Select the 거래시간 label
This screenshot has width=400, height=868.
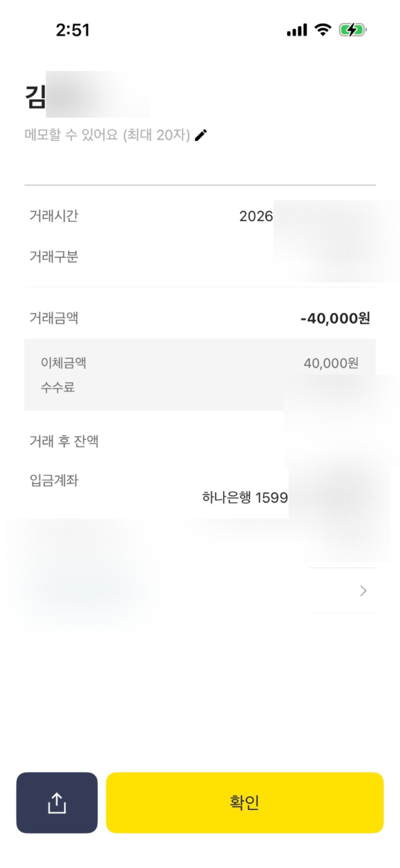click(54, 216)
